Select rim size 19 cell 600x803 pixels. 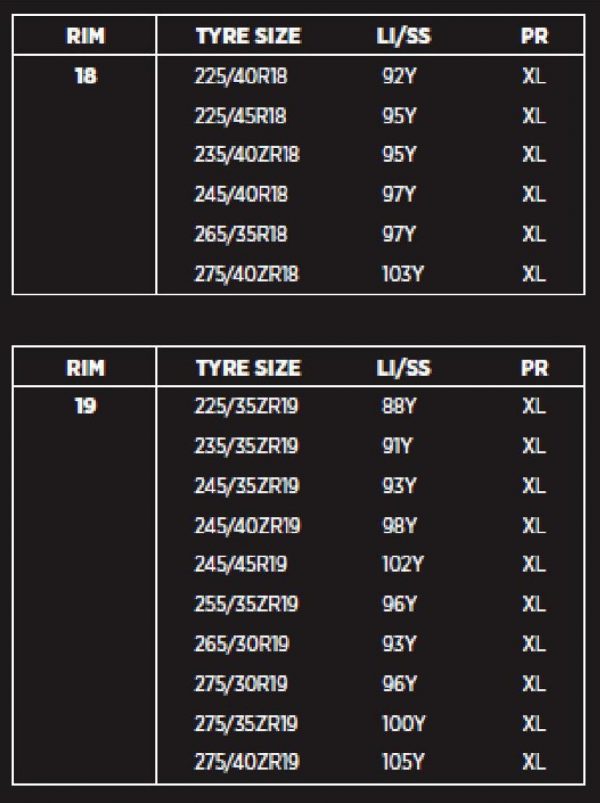coord(85,407)
